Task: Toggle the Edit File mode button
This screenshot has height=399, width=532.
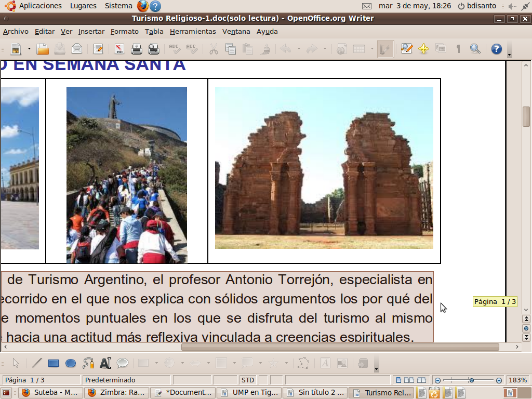Action: (98, 49)
